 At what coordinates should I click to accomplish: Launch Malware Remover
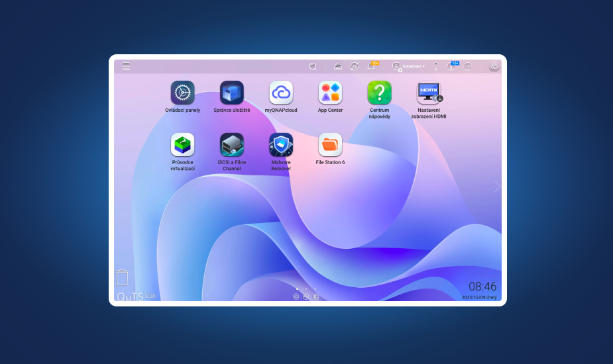tap(281, 145)
